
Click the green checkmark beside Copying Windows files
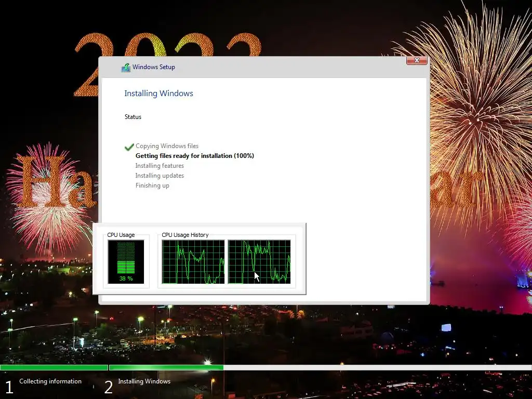click(129, 147)
